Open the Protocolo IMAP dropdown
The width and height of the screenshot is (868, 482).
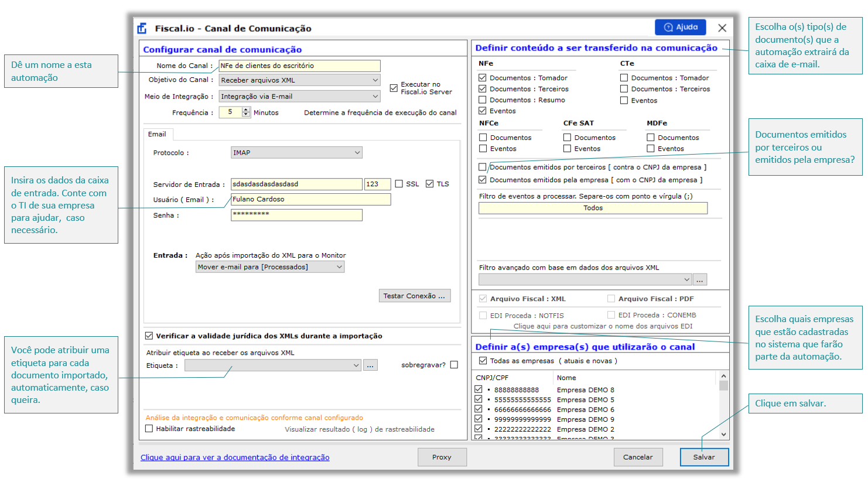coord(296,152)
